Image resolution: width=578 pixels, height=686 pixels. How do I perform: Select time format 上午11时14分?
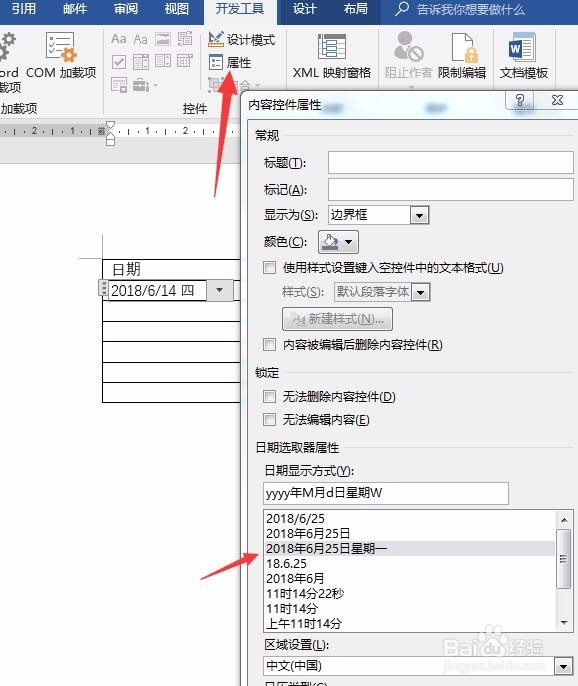click(410, 623)
